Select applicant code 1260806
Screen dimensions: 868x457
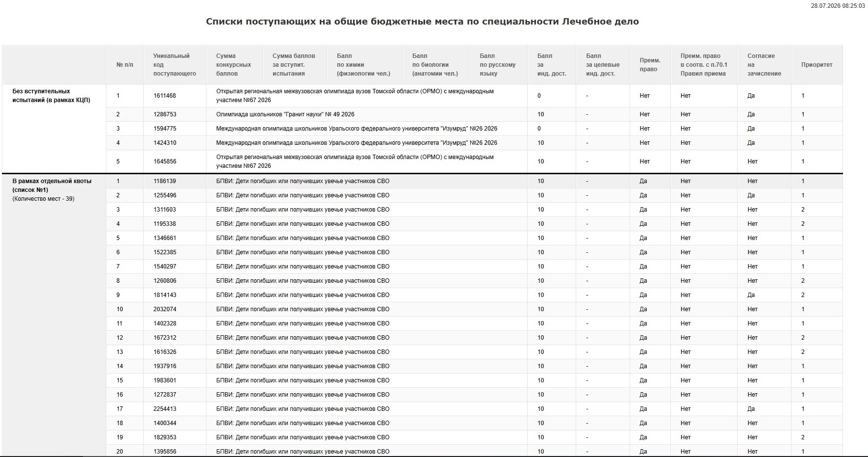coord(165,281)
